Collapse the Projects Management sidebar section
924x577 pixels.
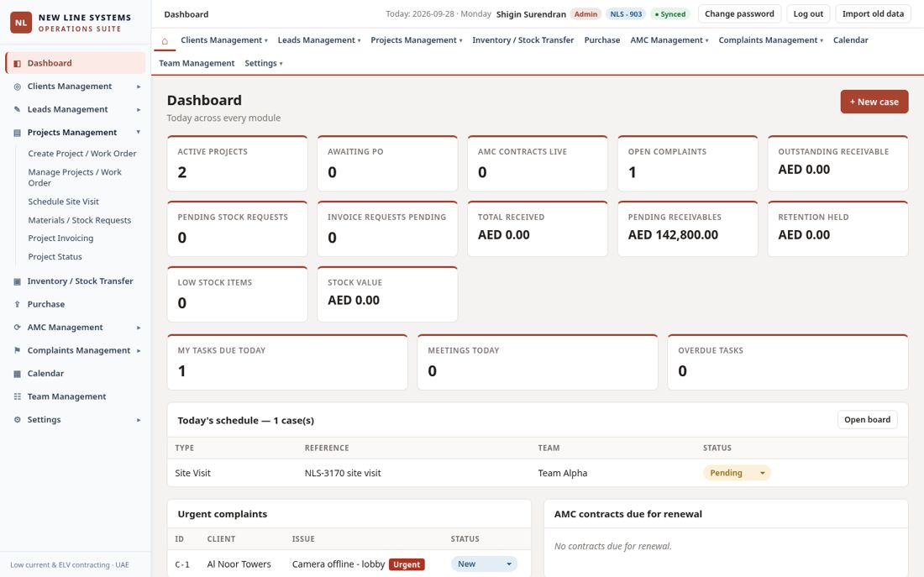tap(139, 132)
